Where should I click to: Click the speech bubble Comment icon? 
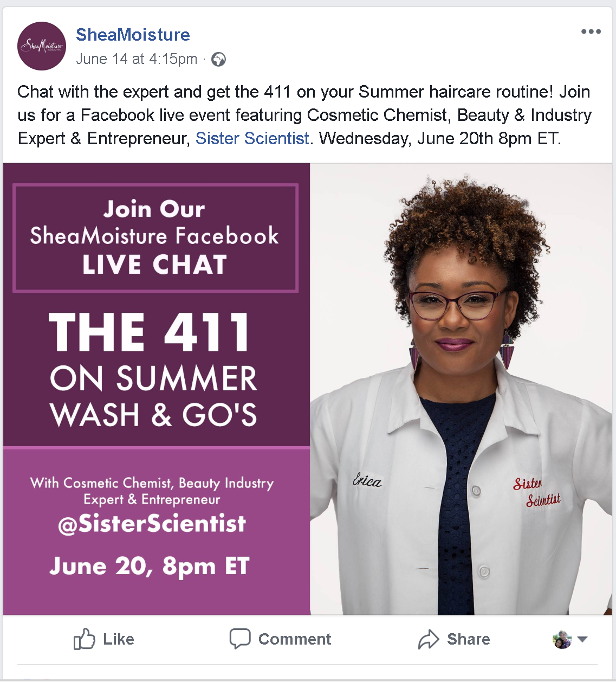(x=240, y=639)
